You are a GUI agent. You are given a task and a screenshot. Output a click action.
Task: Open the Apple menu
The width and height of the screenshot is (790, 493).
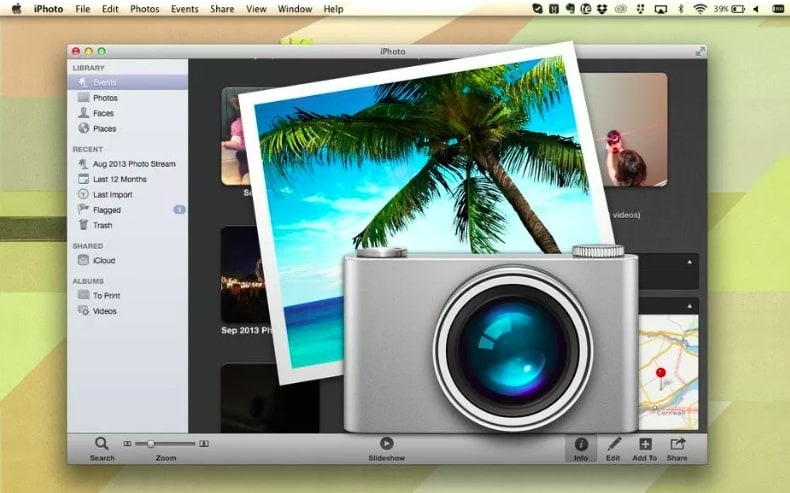(17, 9)
